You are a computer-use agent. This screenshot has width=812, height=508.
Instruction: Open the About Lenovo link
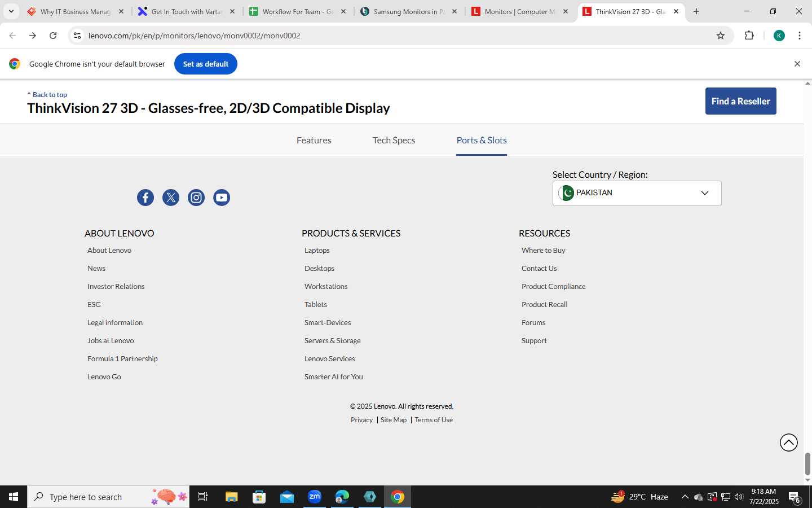point(109,251)
